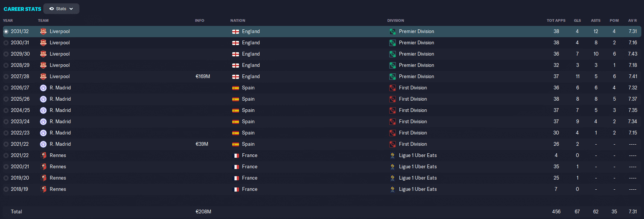Click Ligue 1 Uber Eats logo, 2018/19

pyautogui.click(x=393, y=189)
